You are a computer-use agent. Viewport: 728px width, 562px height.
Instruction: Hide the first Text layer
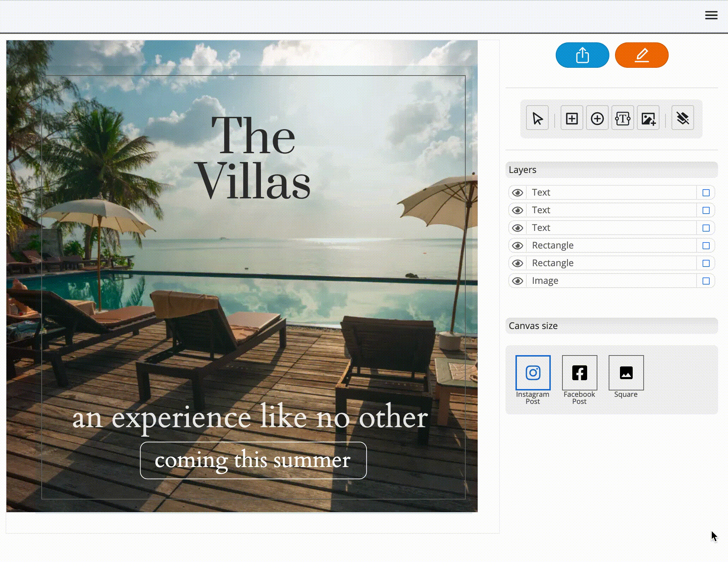coord(518,193)
